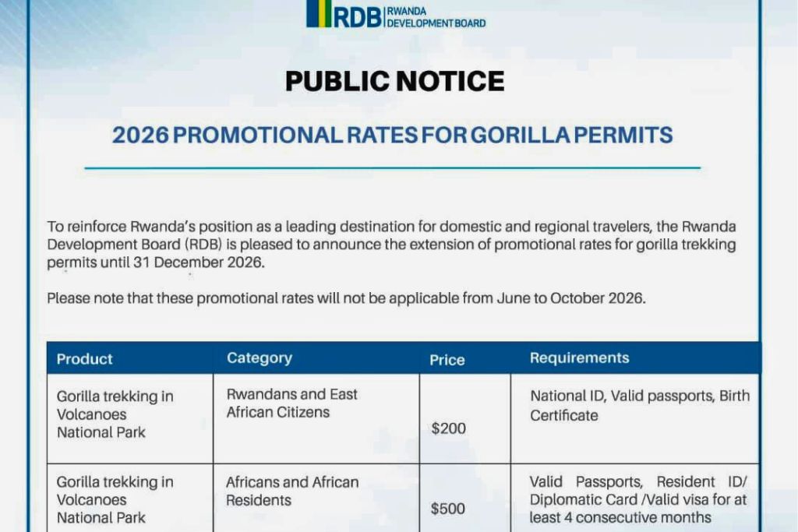This screenshot has width=798, height=532.
Task: Select the first row Gorilla trekking product cell
Action: tap(115, 414)
